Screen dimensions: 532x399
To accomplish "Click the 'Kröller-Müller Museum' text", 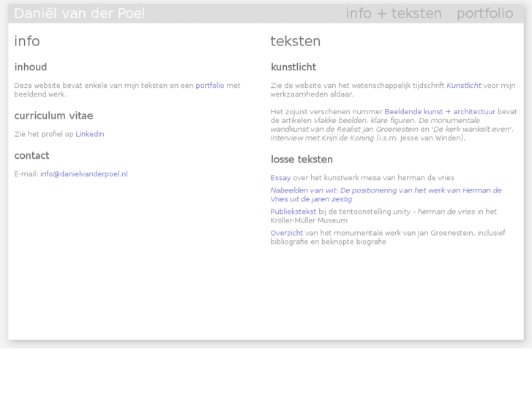I will point(309,220).
